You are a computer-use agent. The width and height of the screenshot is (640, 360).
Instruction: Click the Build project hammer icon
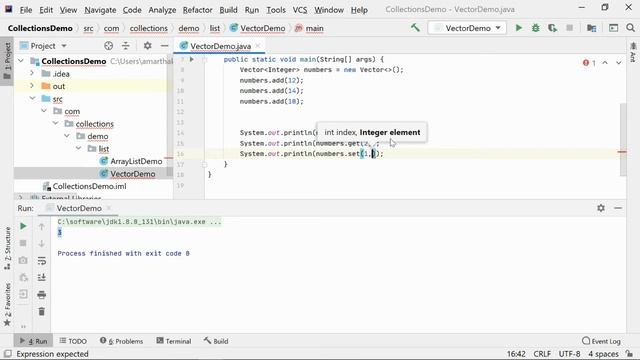coord(415,28)
